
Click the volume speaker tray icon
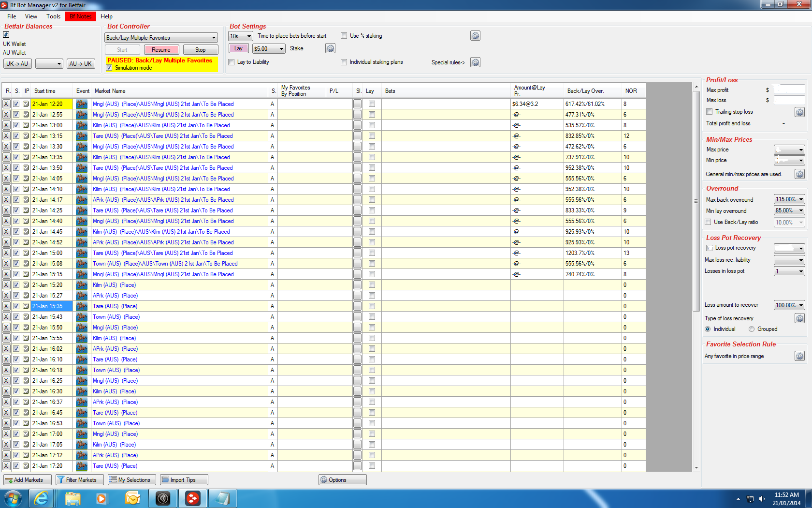[x=762, y=499]
